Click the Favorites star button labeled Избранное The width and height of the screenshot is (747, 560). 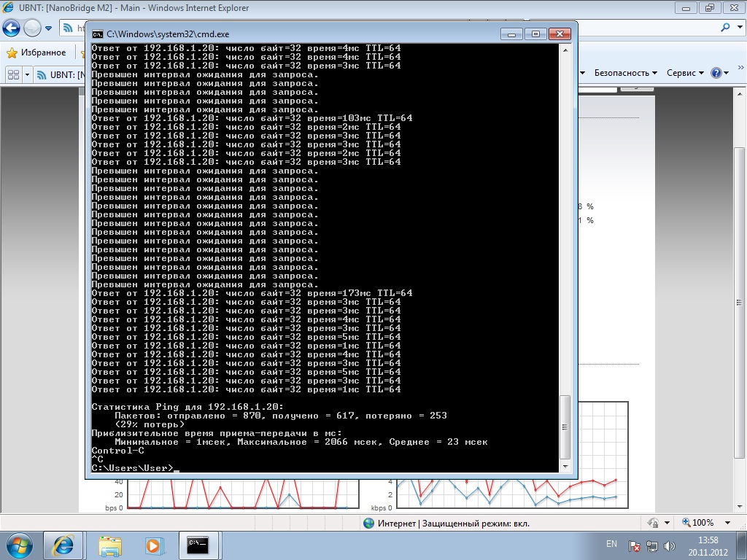(x=36, y=52)
